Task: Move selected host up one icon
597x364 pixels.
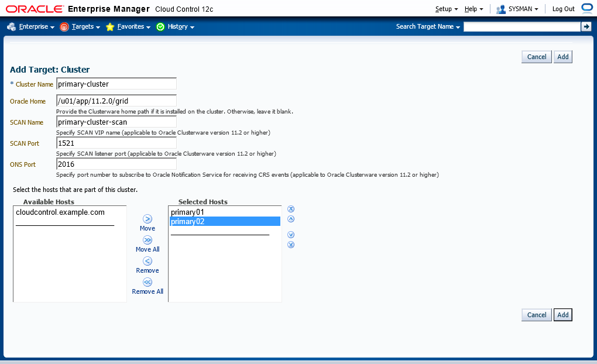Action: 291,219
